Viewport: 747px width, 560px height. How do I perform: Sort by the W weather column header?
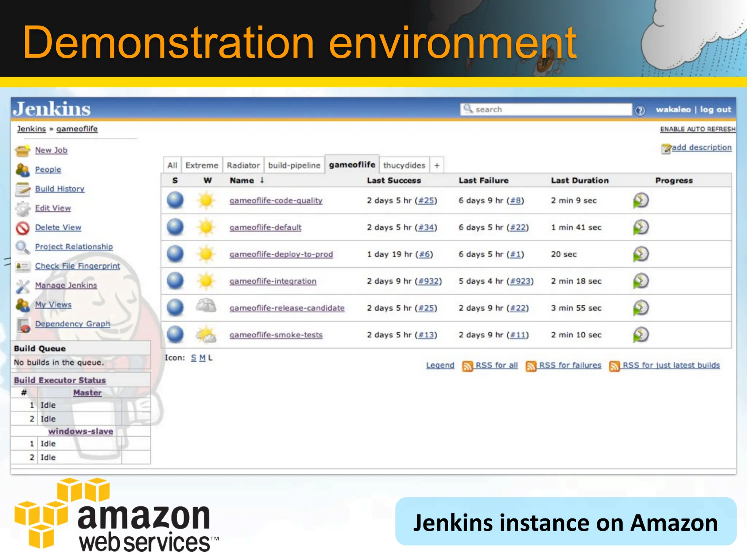click(208, 180)
